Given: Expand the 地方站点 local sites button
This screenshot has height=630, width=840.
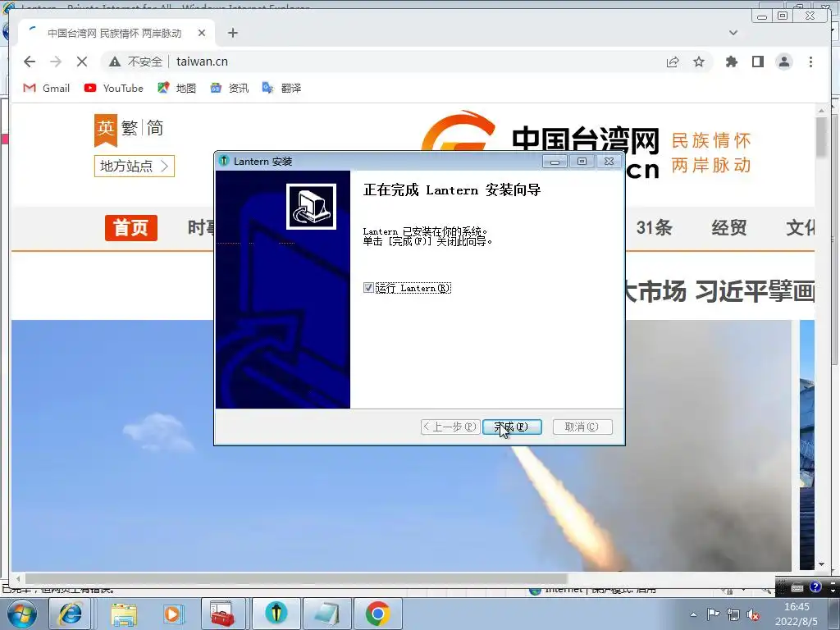Looking at the screenshot, I should point(135,166).
